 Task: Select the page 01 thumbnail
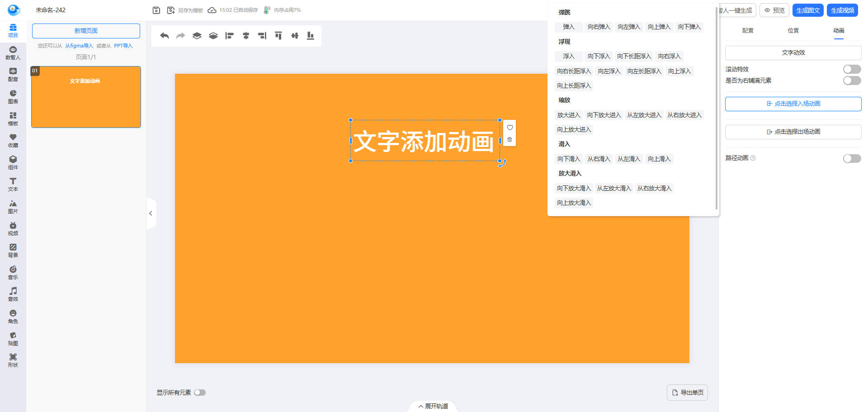86,97
